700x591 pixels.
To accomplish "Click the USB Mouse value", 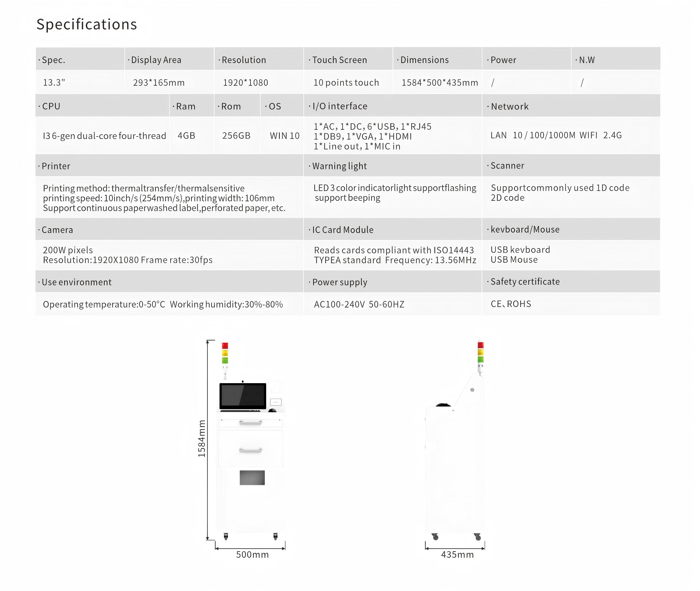I will click(514, 260).
